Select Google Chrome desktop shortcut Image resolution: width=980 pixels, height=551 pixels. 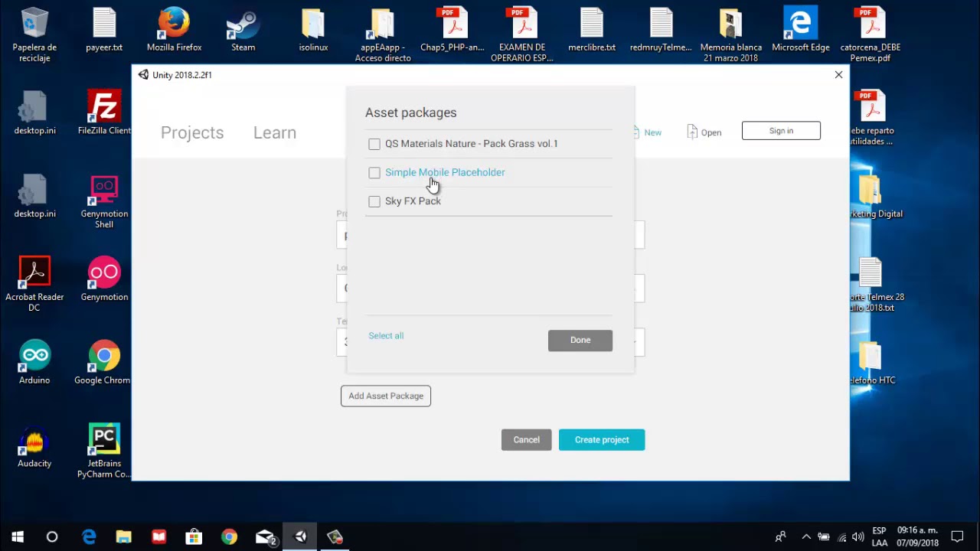104,362
